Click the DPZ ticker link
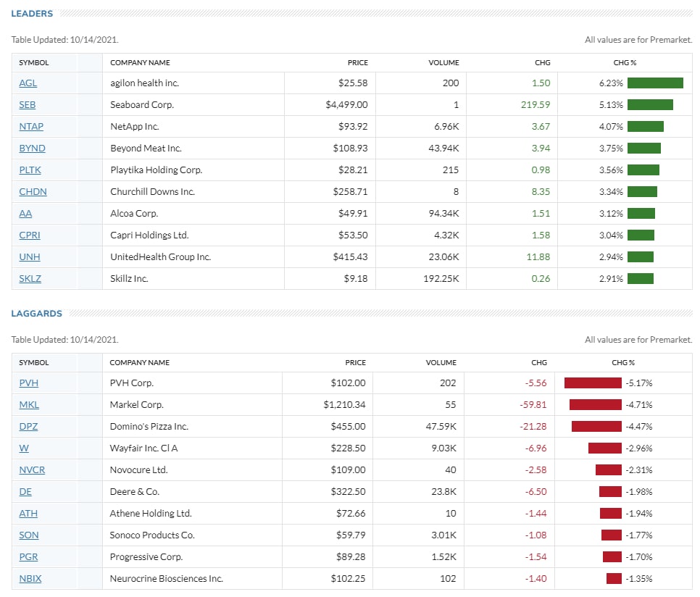The height and width of the screenshot is (597, 700). (x=28, y=427)
